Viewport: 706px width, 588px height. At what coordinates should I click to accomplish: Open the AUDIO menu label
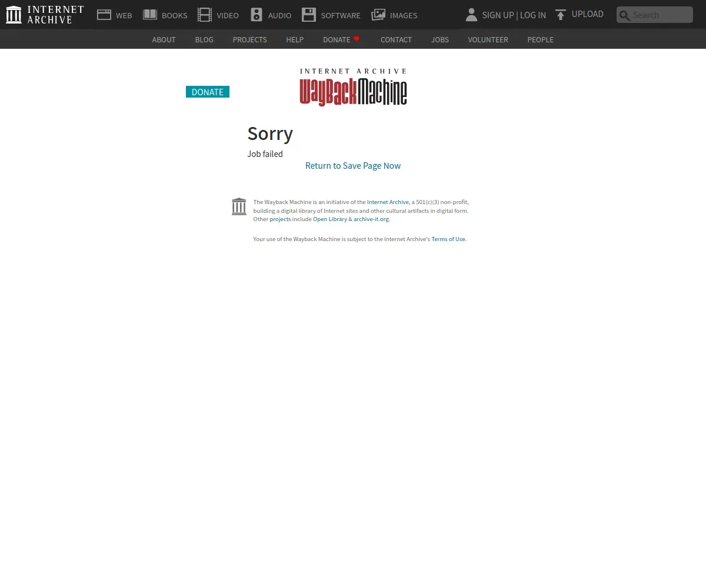[279, 15]
